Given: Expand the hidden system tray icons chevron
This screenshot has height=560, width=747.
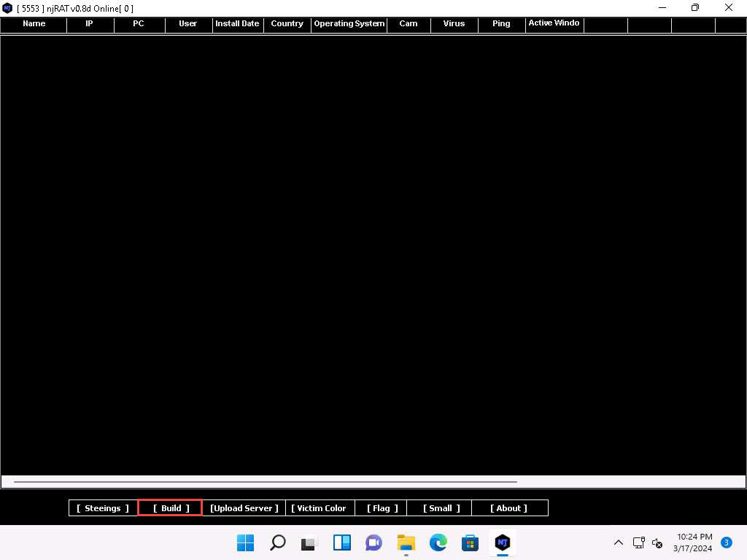Looking at the screenshot, I should click(x=618, y=542).
